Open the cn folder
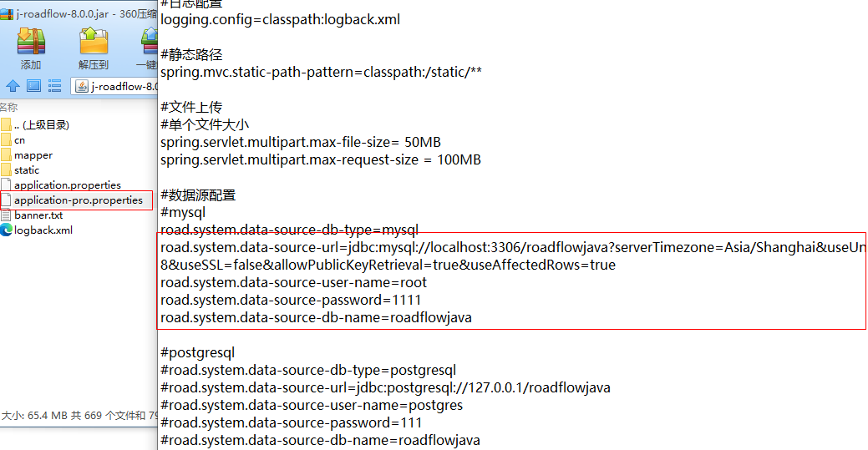868x450 pixels. (x=19, y=140)
